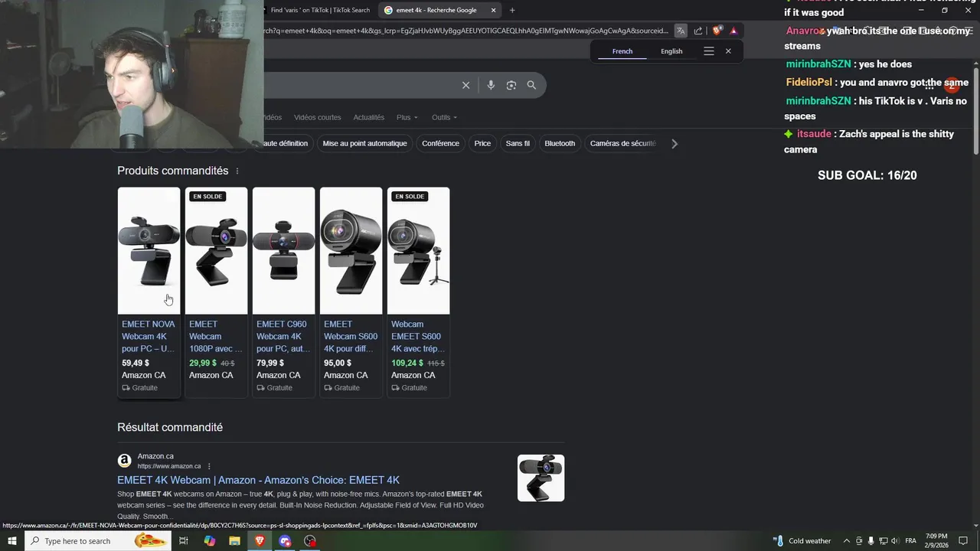The width and height of the screenshot is (980, 551).
Task: Expand the Plus dropdown menu
Action: tap(407, 117)
